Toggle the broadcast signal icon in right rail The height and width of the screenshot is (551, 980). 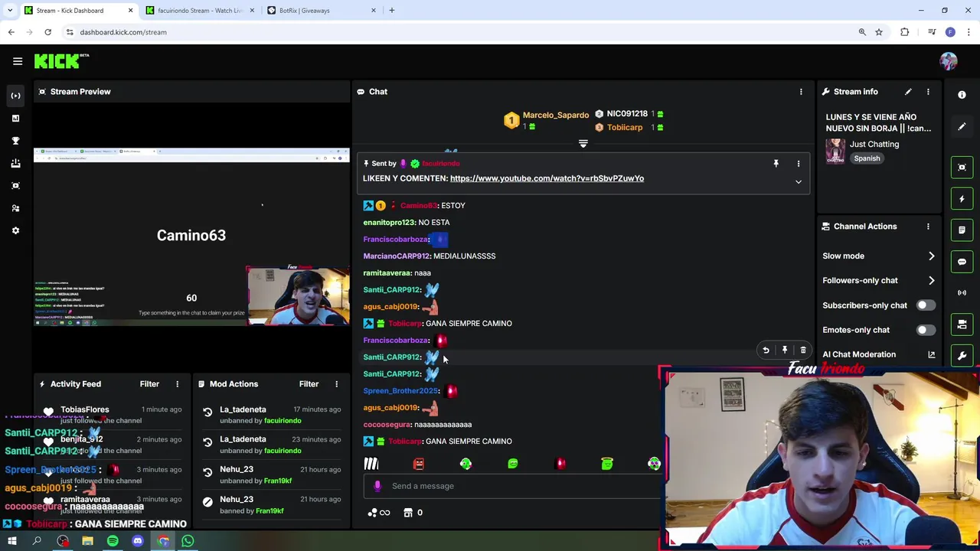point(962,292)
